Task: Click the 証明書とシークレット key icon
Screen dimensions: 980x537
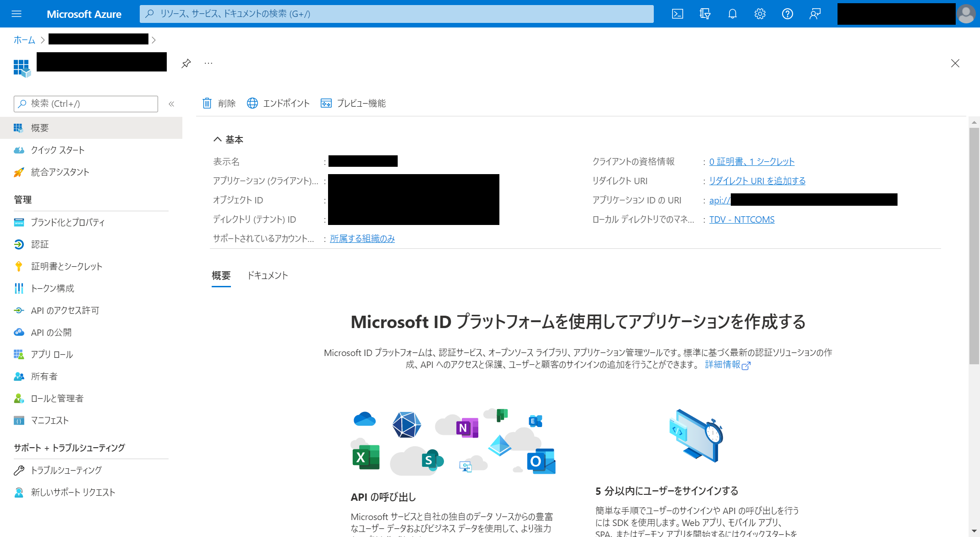Action: pos(19,266)
